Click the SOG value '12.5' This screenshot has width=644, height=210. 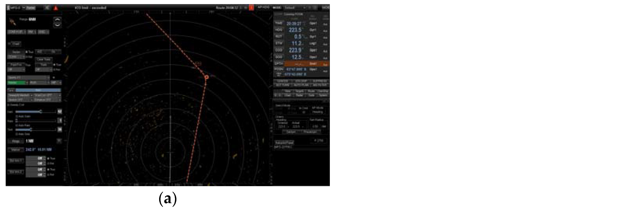point(297,57)
